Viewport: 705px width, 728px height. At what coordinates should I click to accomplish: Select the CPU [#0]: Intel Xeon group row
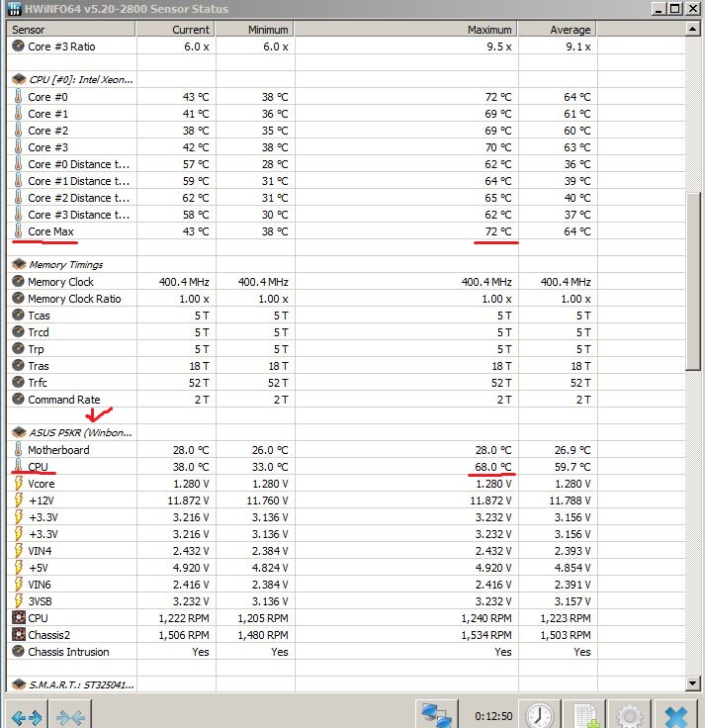(x=346, y=79)
